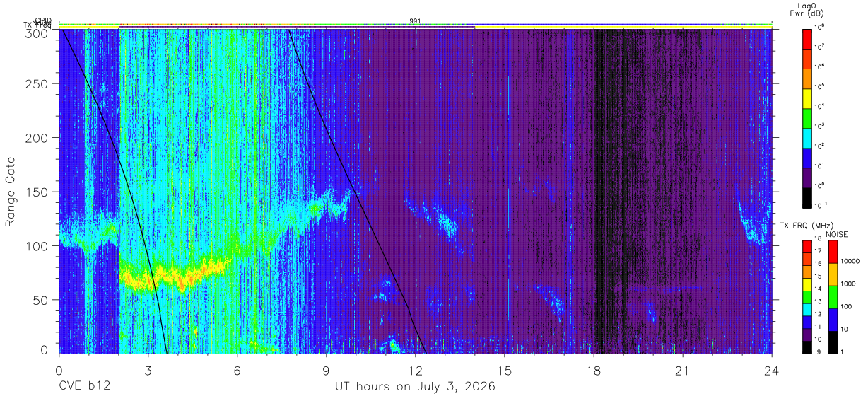Click the '11' label on the TX FRQ scale
This screenshot has width=868, height=401.
817,327
